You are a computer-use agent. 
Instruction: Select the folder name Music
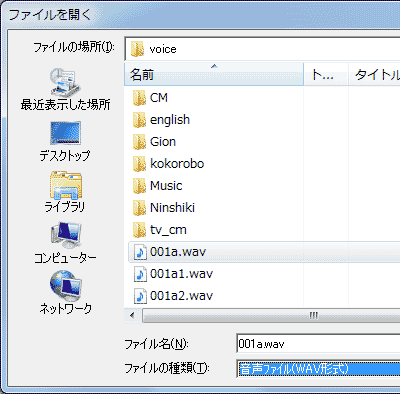(166, 186)
